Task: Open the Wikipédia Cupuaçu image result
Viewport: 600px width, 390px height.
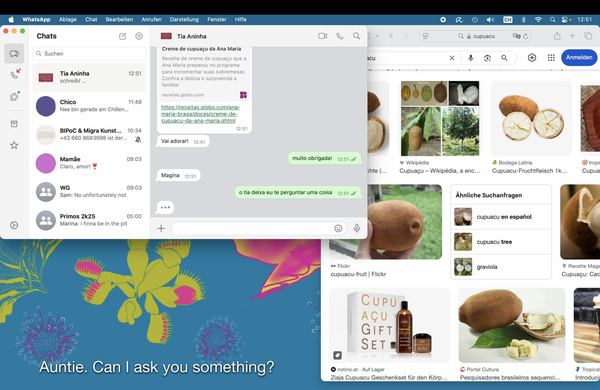Action: pos(440,118)
